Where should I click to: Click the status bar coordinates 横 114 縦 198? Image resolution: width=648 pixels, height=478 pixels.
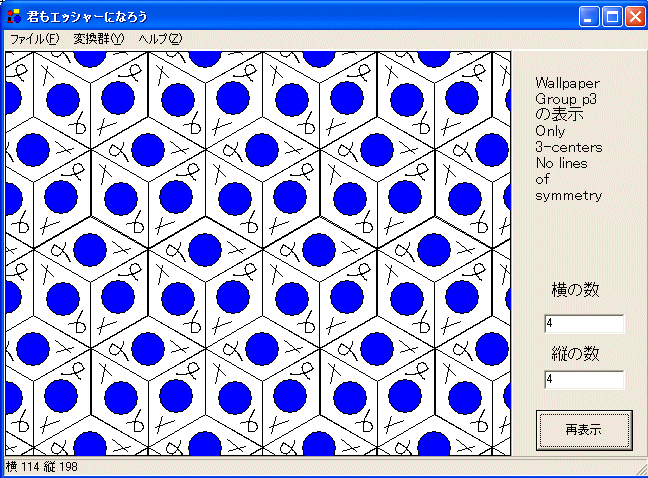tap(42, 467)
